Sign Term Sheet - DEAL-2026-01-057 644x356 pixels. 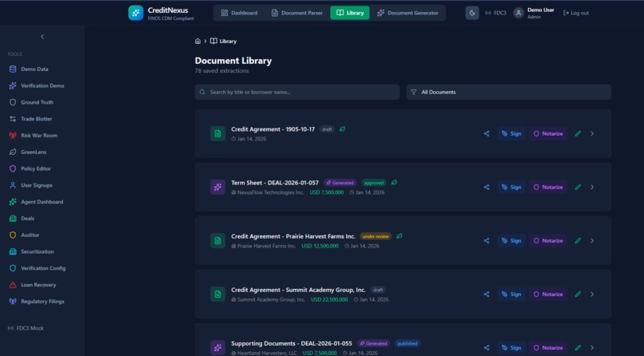(511, 187)
